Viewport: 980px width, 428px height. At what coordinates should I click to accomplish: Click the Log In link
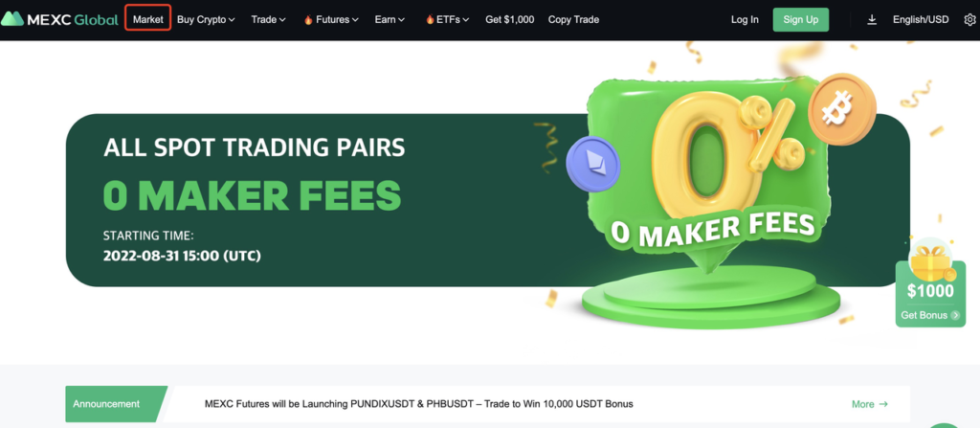745,19
